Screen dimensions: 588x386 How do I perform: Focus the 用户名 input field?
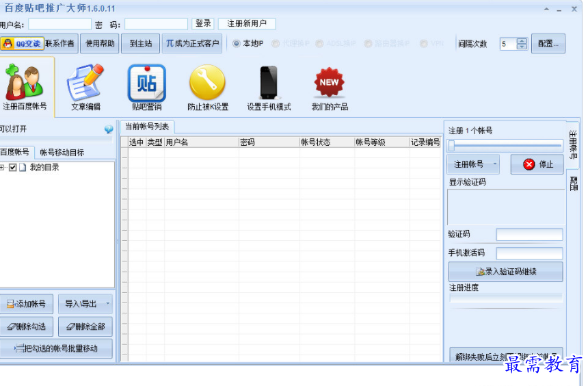click(x=59, y=25)
